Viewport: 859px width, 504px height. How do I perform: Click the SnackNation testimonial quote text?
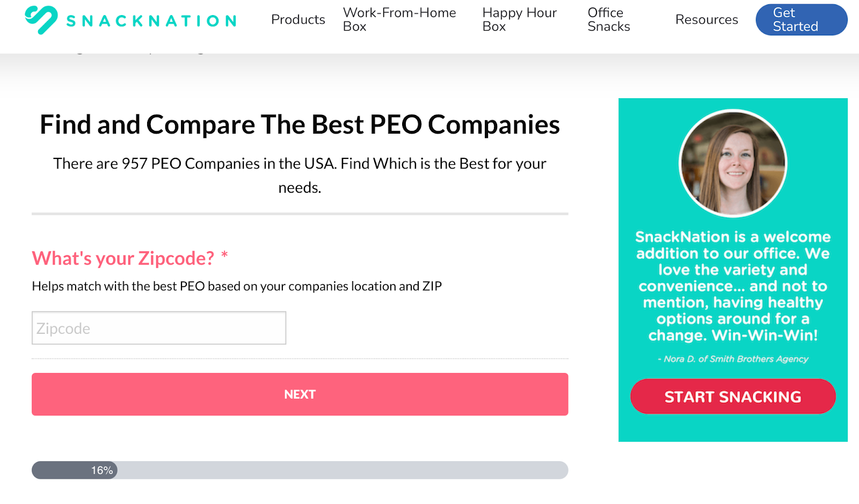[733, 286]
